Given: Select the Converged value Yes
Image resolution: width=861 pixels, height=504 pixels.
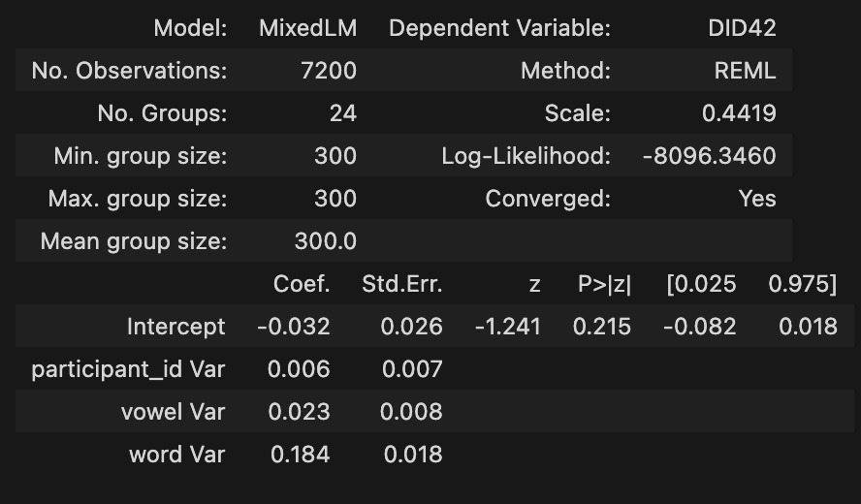Looking at the screenshot, I should tap(756, 199).
